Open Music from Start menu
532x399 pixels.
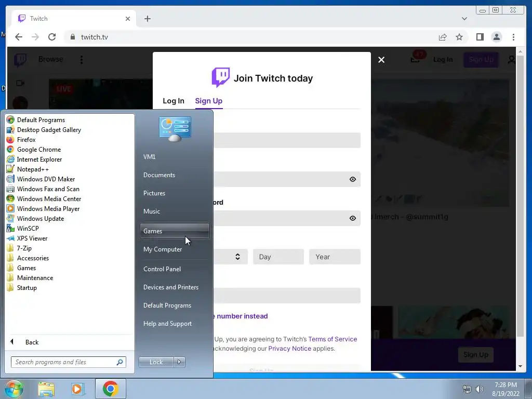click(152, 211)
